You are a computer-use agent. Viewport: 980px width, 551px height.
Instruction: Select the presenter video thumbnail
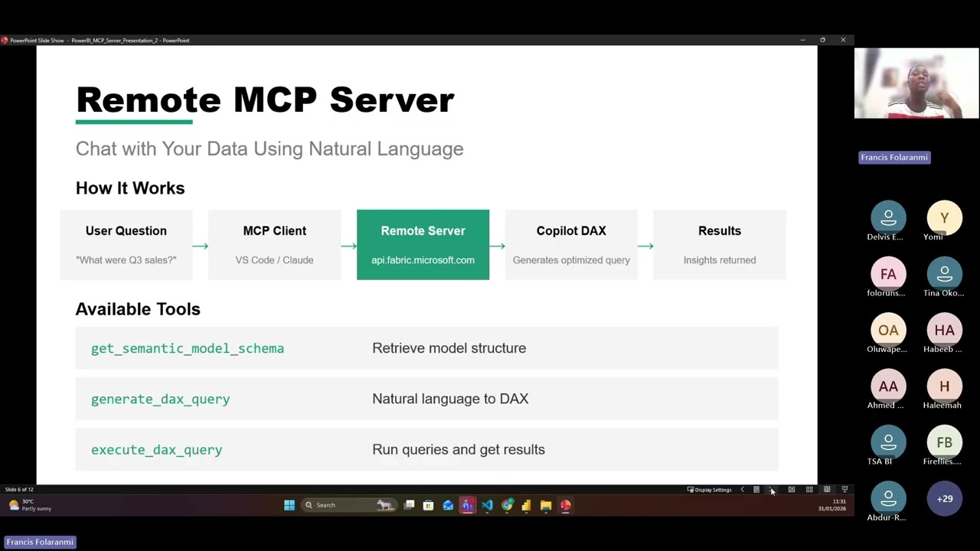916,83
